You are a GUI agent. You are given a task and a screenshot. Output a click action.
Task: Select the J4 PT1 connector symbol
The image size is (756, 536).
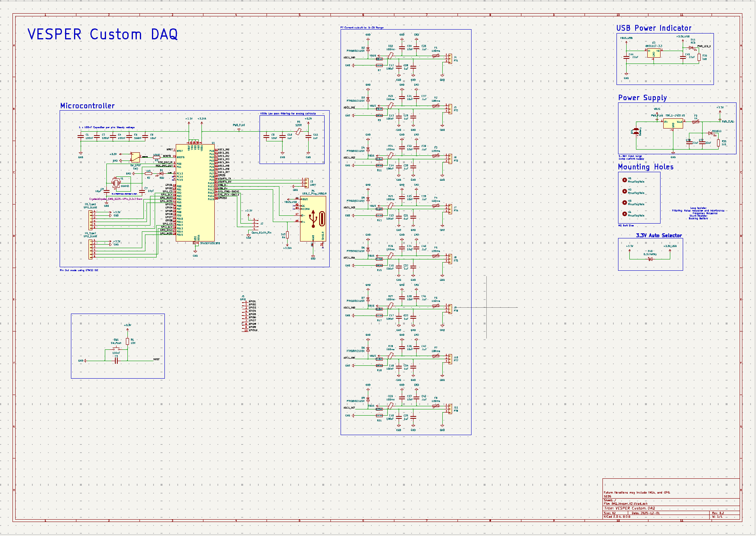coord(450,59)
